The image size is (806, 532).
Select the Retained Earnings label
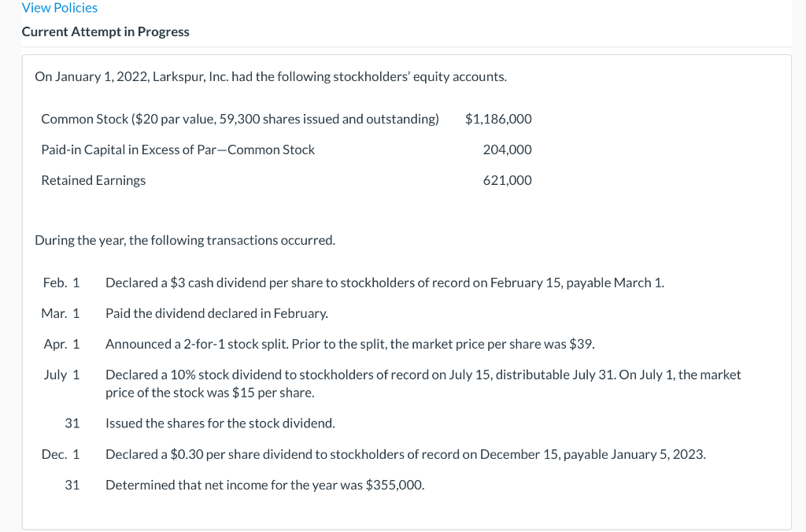(93, 180)
